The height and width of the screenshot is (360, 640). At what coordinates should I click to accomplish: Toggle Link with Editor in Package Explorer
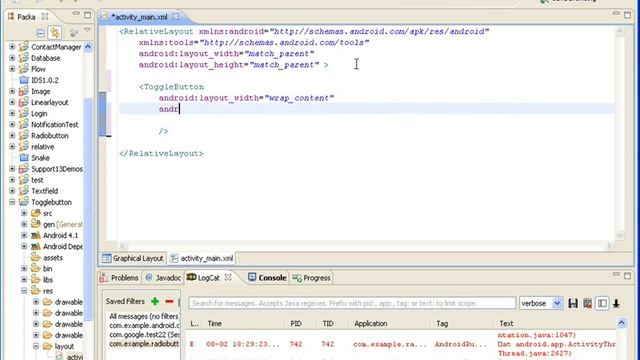[x=55, y=32]
